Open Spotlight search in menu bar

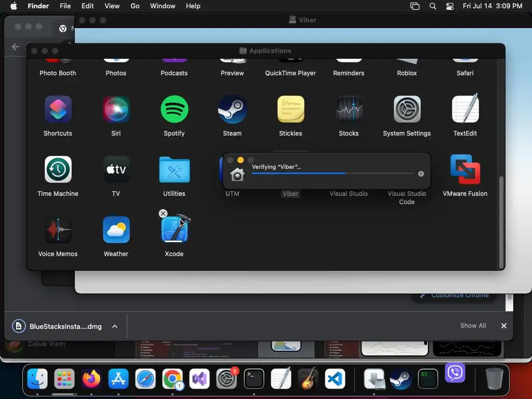point(433,6)
